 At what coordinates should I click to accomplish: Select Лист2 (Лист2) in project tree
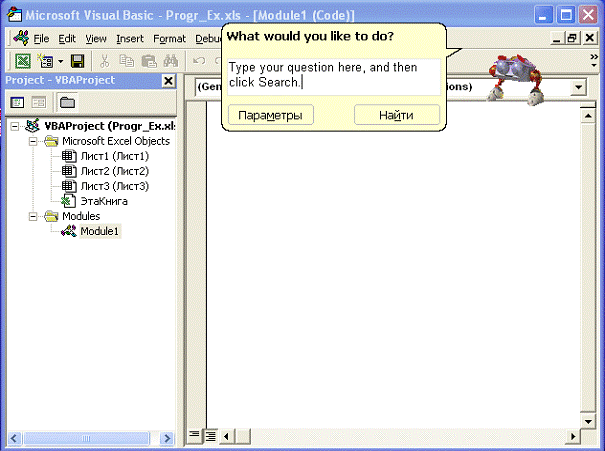(115, 171)
